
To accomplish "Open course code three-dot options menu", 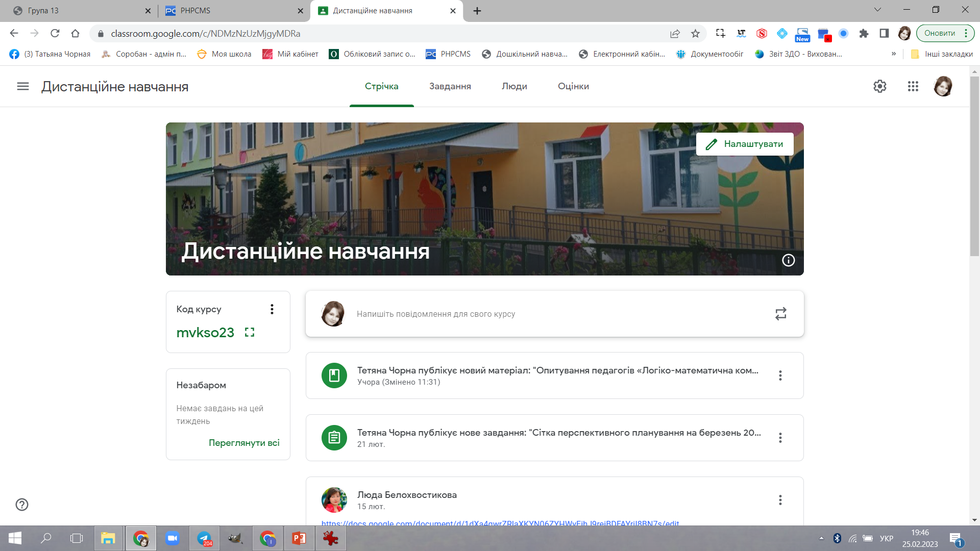I will click(x=272, y=309).
